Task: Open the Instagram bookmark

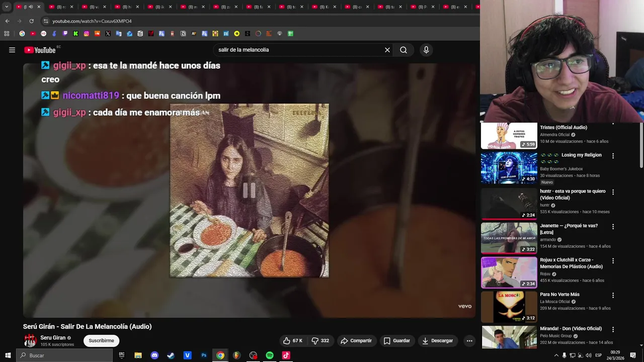Action: pyautogui.click(x=87, y=34)
